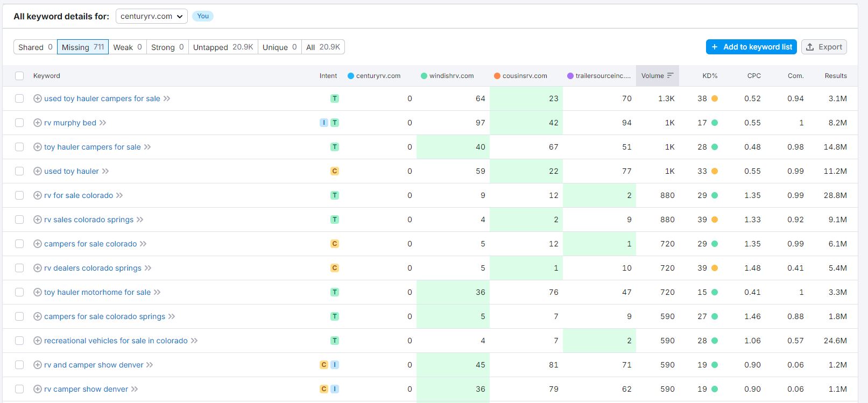Check the box for rv murphy bed
This screenshot has height=403, width=868.
click(19, 123)
